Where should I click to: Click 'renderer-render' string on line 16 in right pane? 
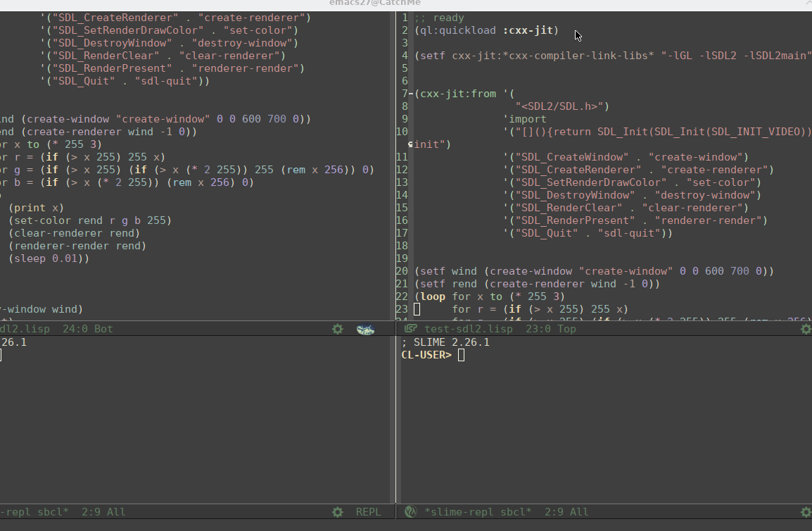[x=707, y=220]
